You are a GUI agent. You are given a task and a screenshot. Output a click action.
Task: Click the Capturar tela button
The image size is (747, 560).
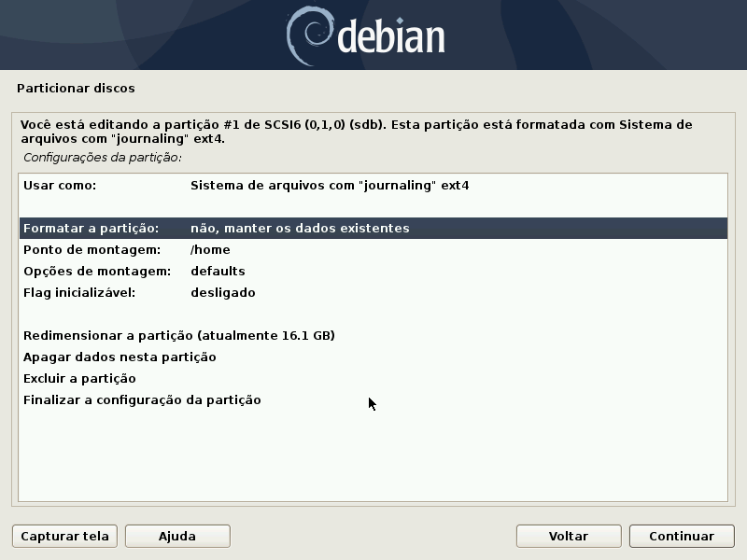[x=64, y=536]
